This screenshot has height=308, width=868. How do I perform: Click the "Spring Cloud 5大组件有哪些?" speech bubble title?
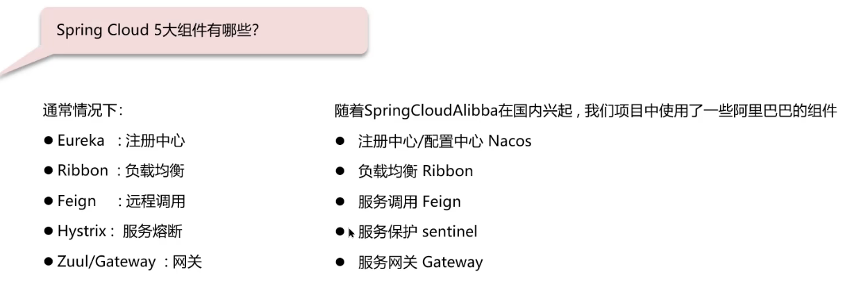[158, 31]
